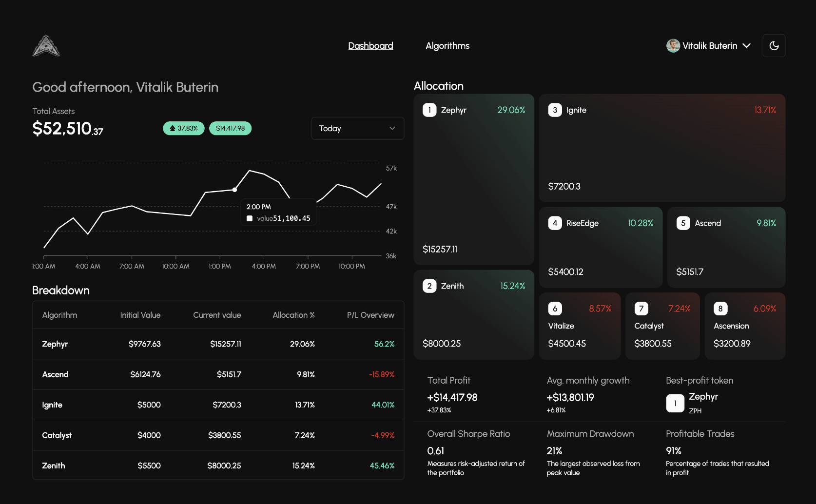Click the Breakdown section heading
816x504 pixels.
point(61,291)
